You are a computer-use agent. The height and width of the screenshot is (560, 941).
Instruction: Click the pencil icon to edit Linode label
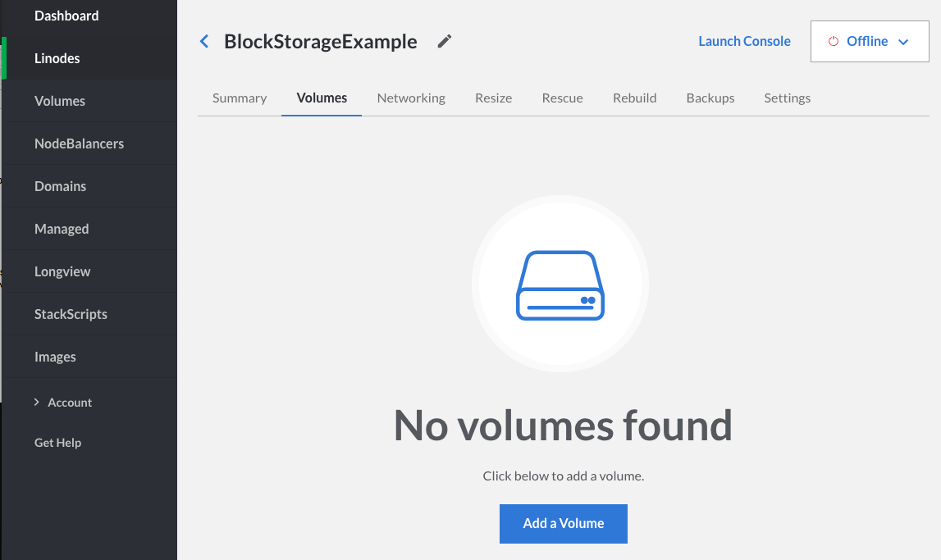click(x=445, y=42)
